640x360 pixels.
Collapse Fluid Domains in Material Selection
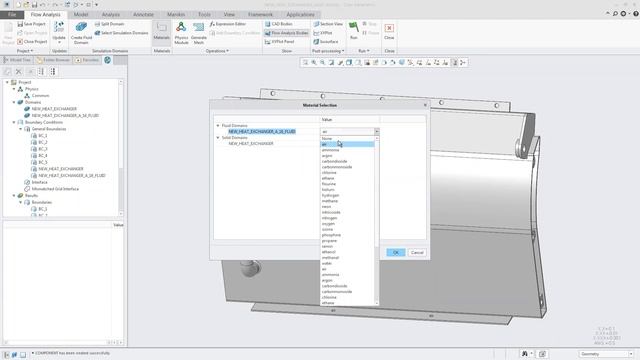[218, 125]
